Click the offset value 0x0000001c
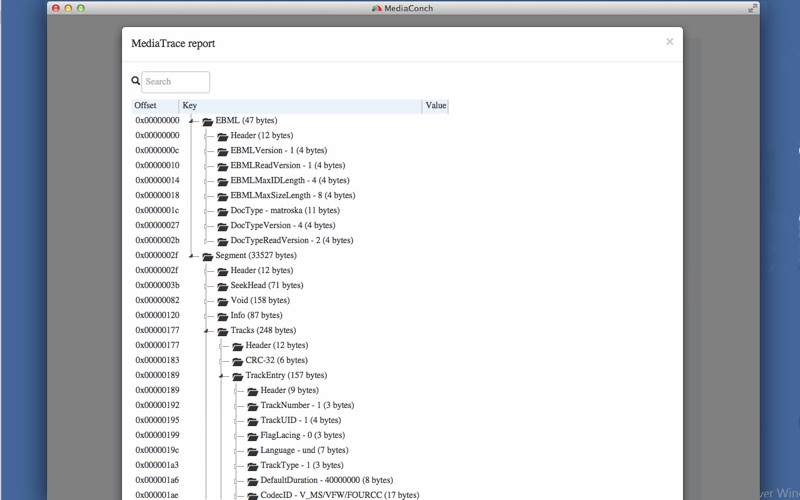The image size is (800, 500). point(157,210)
